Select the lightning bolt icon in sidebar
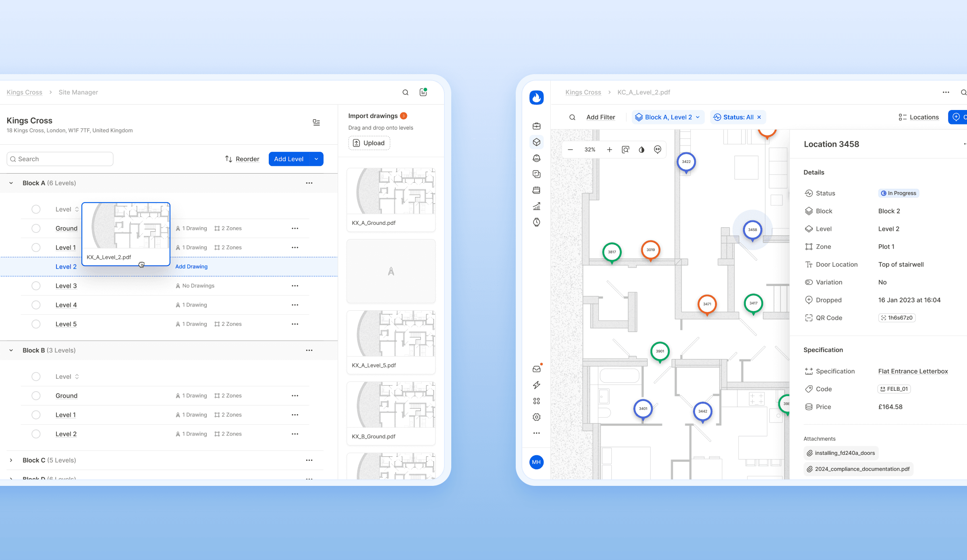 536,385
